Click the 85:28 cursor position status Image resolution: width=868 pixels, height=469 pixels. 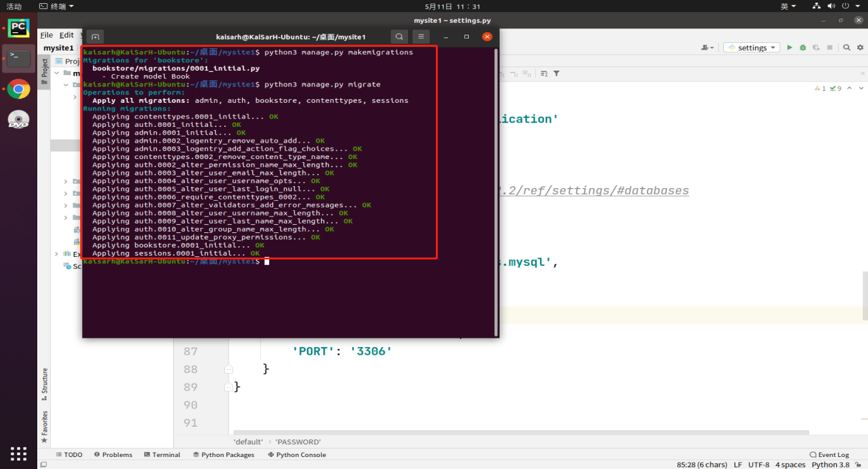[x=702, y=465]
